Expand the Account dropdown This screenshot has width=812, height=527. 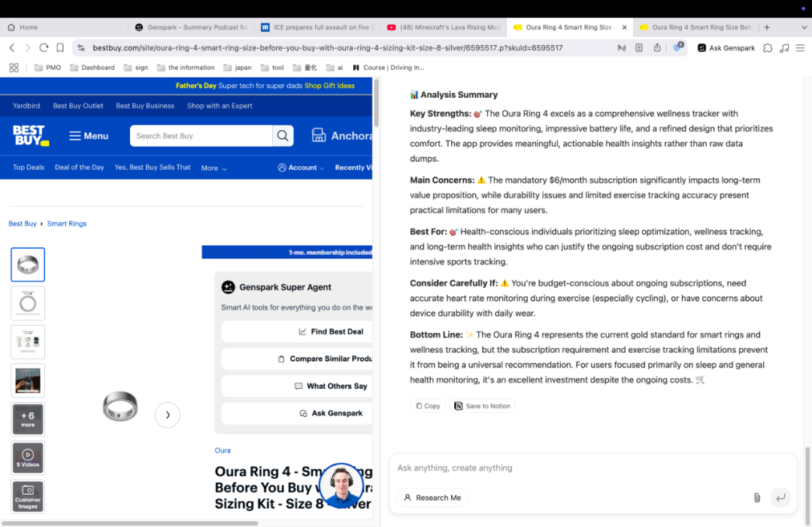coord(301,168)
